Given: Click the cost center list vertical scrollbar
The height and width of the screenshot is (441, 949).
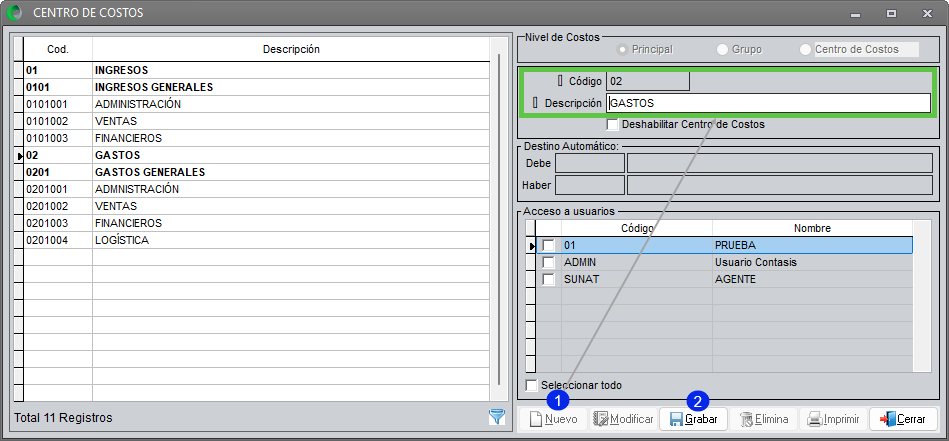Looking at the screenshot, I should (x=498, y=219).
